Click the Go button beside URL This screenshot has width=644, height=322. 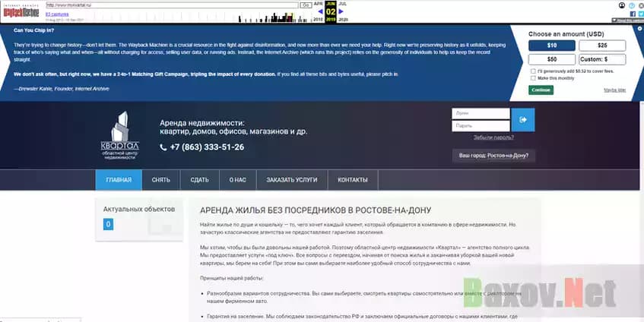click(x=306, y=5)
